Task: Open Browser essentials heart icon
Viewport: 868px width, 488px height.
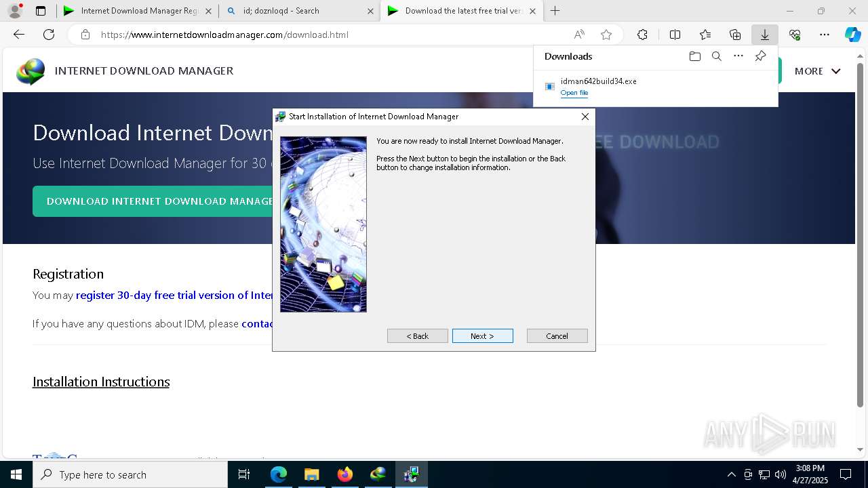Action: point(795,35)
